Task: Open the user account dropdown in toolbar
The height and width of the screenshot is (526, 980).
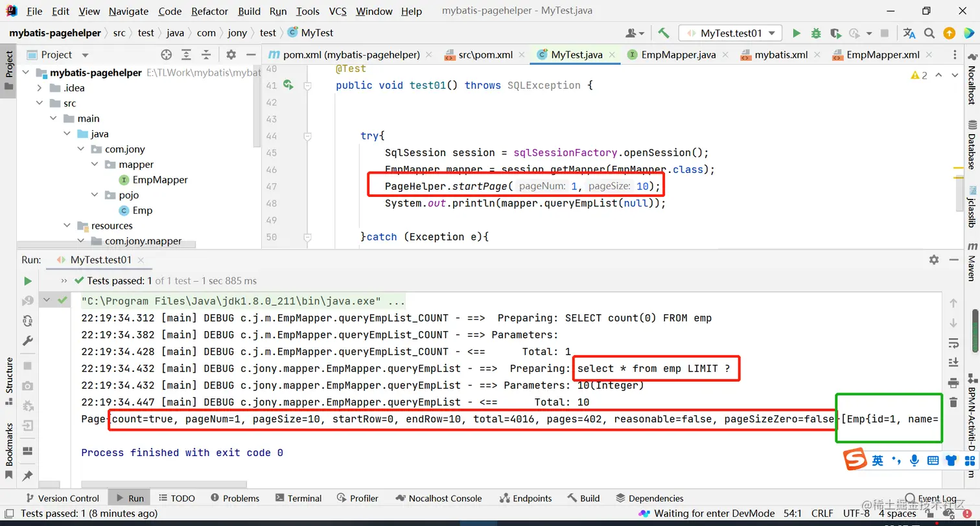Action: pyautogui.click(x=635, y=33)
